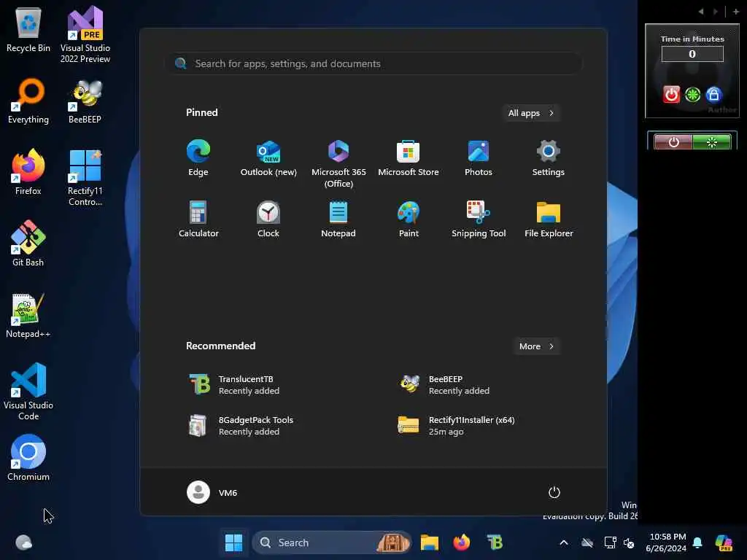Click the red shutdown gadget button
Screen dimensions: 747x560
(671, 94)
